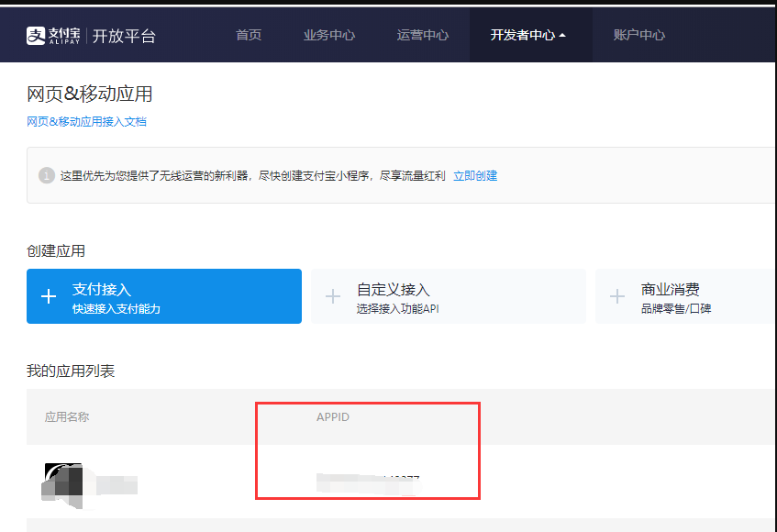
Task: Click the 品牌零售/口碑 subtitle
Action: pyautogui.click(x=676, y=308)
